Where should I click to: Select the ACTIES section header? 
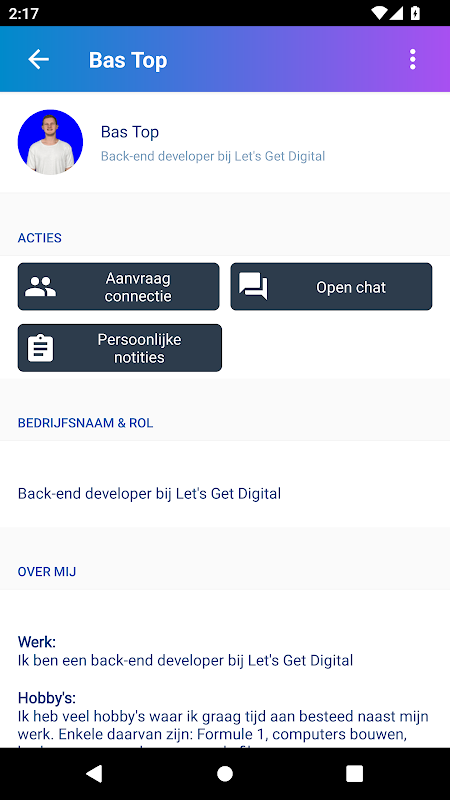[40, 238]
